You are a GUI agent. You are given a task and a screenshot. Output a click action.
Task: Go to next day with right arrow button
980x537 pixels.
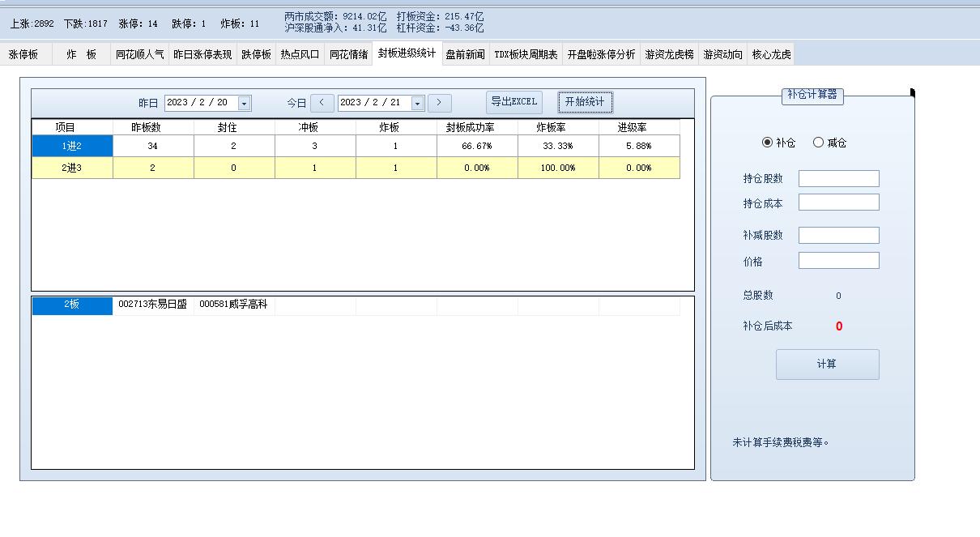coord(439,103)
